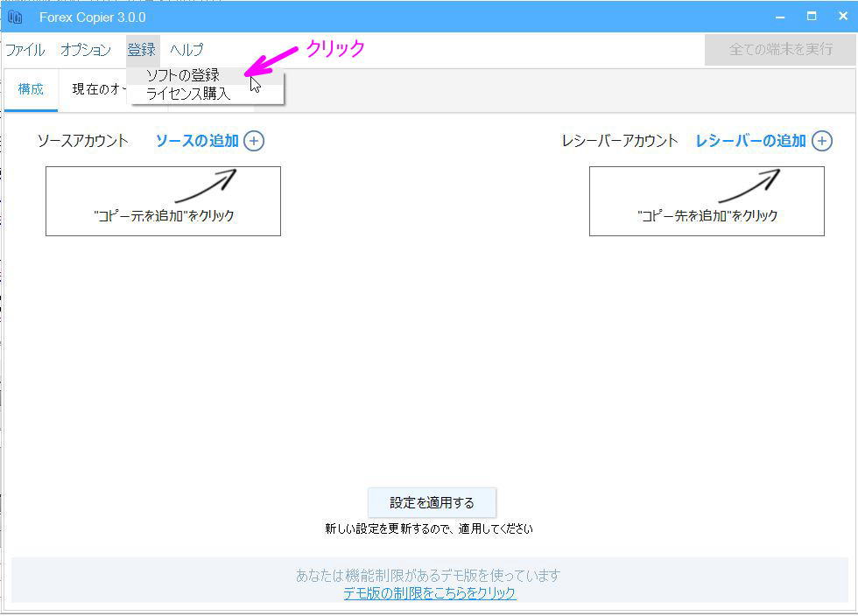Open the オプション menu
The image size is (858, 616).
(86, 50)
